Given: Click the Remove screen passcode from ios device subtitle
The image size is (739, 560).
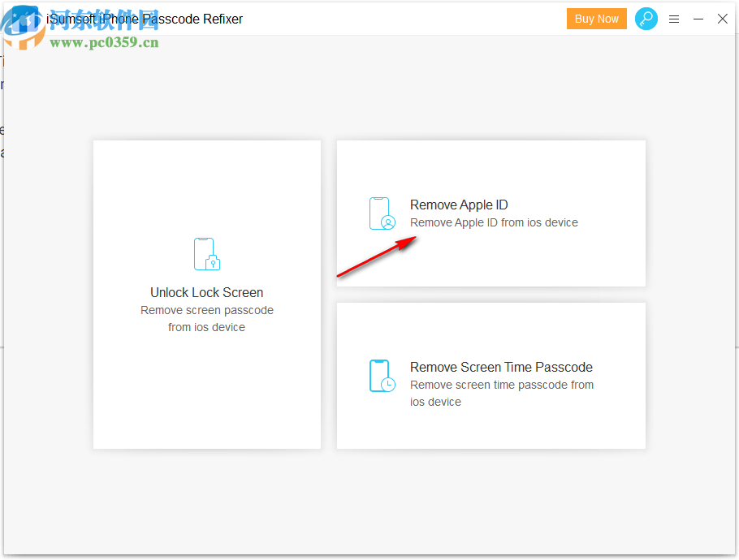Looking at the screenshot, I should (206, 318).
